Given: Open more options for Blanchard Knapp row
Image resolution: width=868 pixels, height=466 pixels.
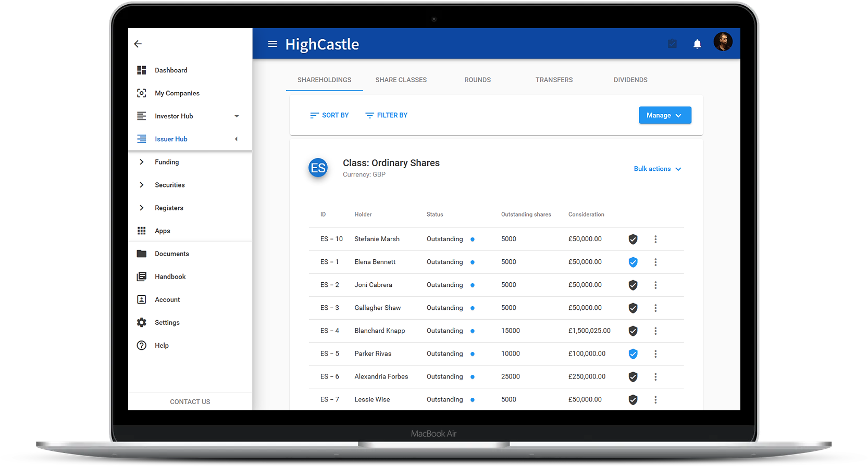Looking at the screenshot, I should [655, 331].
